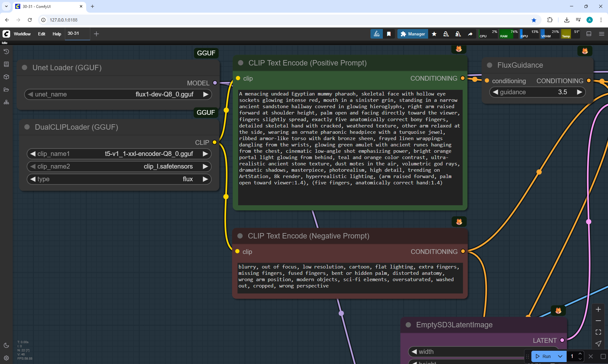Click fit view icon in canvas controls
Image resolution: width=608 pixels, height=364 pixels.
pos(598,332)
